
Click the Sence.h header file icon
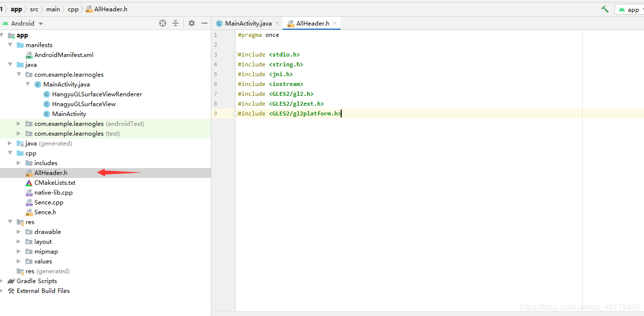pos(29,212)
